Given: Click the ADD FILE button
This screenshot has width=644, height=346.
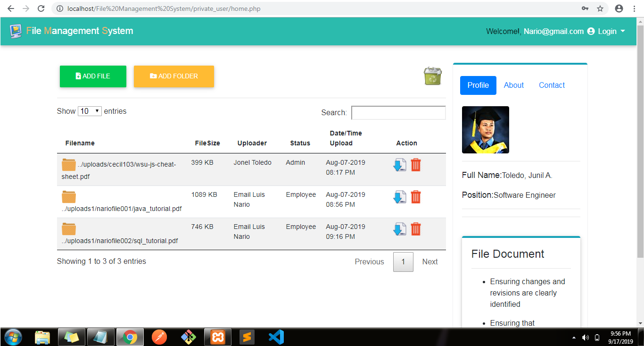Looking at the screenshot, I should (93, 76).
